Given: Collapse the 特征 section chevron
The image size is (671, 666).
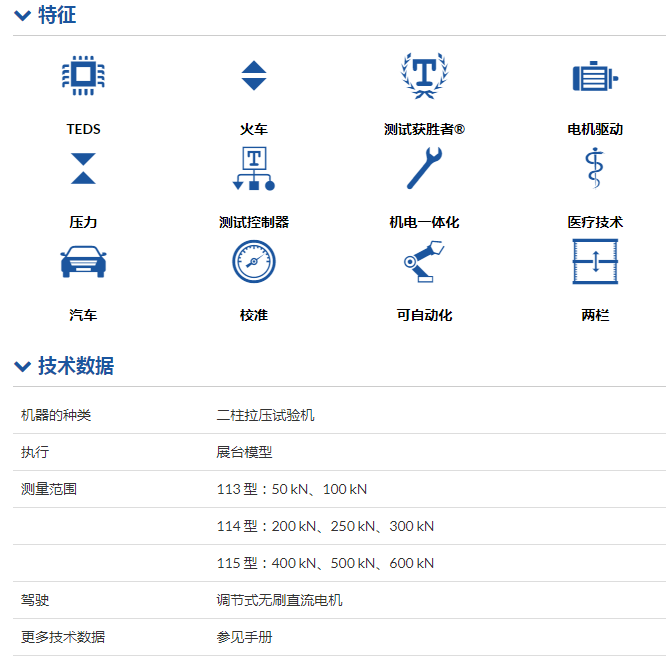Looking at the screenshot, I should tap(22, 16).
